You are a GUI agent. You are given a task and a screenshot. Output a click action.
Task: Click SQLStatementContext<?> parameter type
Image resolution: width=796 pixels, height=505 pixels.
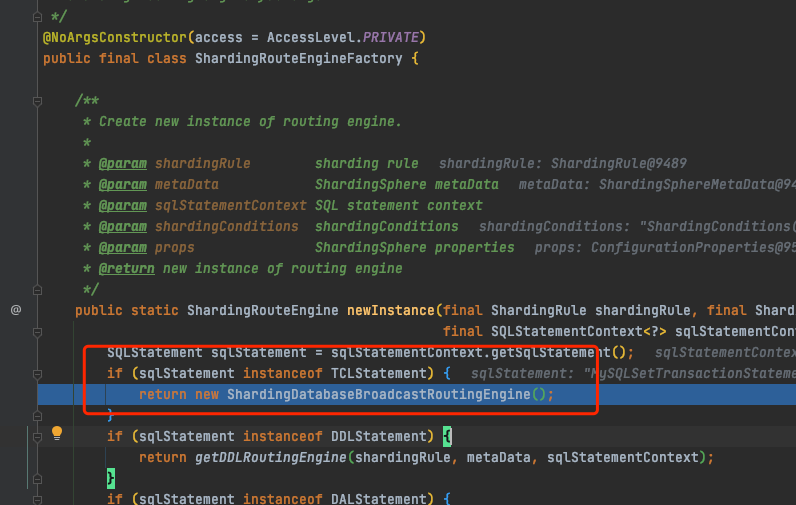(578, 331)
